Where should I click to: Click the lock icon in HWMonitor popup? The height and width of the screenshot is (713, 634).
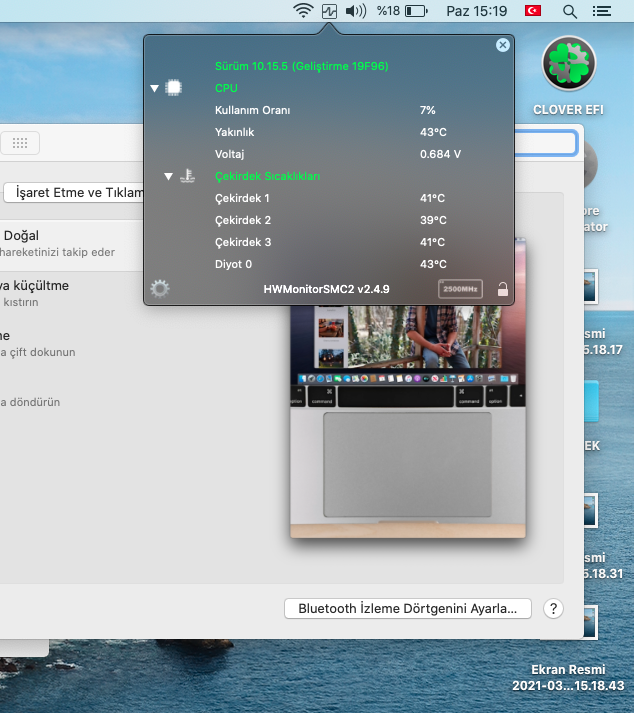(502, 289)
